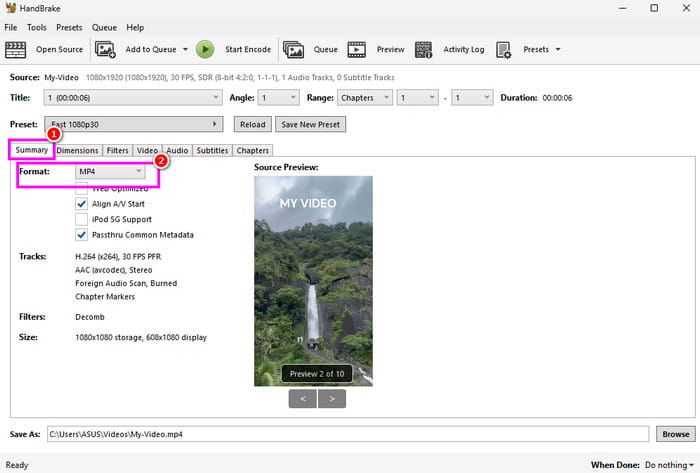Click the waterfall source preview image
The height and width of the screenshot is (473, 700).
coord(313,281)
